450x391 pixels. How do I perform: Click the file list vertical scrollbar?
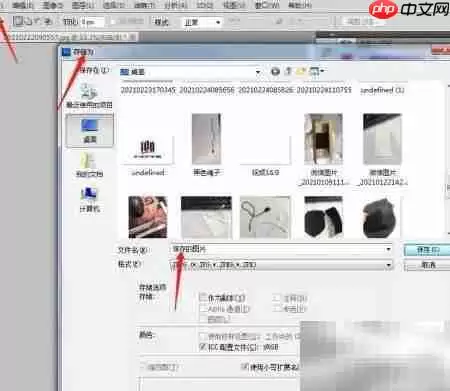[x=448, y=160]
